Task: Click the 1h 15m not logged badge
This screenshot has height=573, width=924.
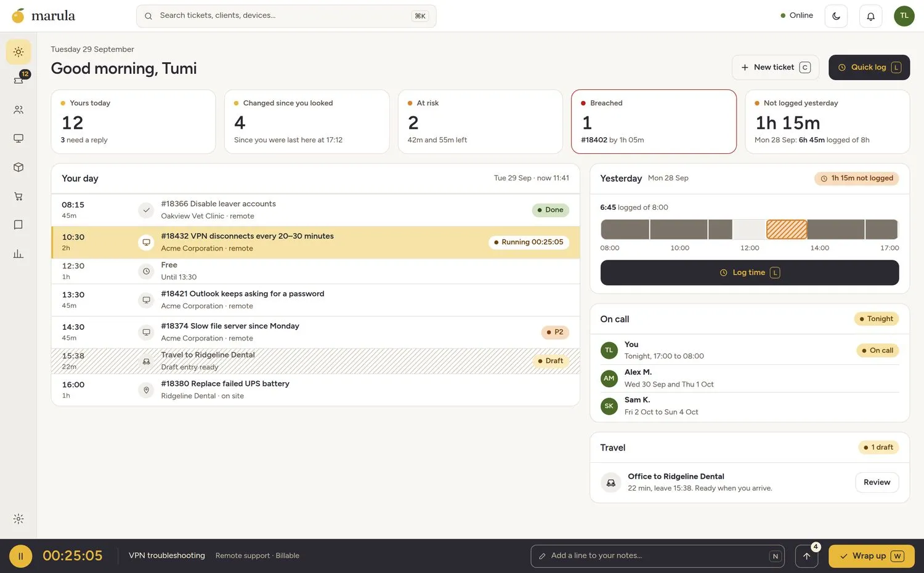Action: [x=857, y=178]
